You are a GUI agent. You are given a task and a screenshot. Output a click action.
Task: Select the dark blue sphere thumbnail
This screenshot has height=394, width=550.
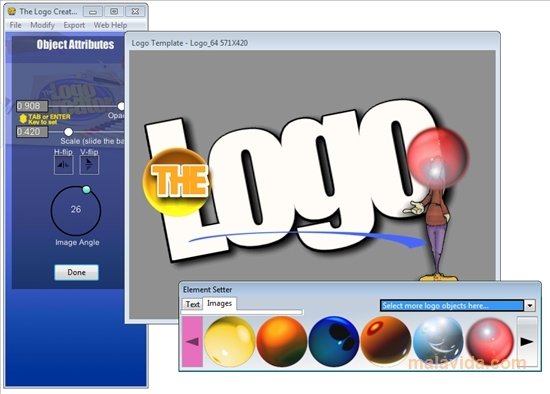pyautogui.click(x=334, y=341)
